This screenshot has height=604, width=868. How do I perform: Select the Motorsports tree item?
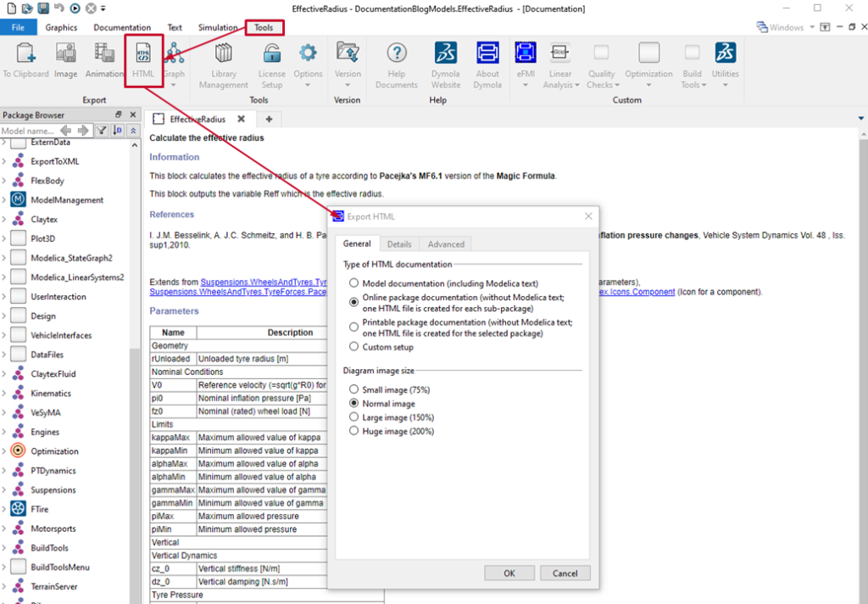pyautogui.click(x=53, y=528)
